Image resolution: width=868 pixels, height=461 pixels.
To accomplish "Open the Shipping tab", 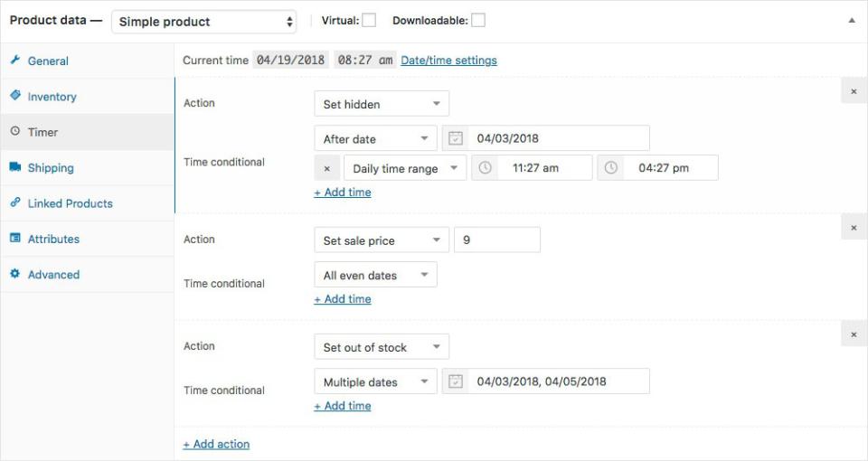I will (x=51, y=168).
